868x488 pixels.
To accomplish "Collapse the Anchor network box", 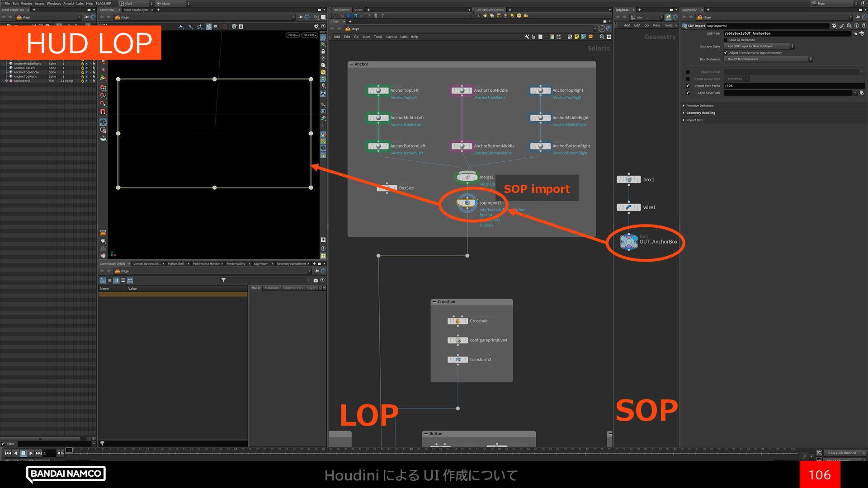I will point(351,64).
